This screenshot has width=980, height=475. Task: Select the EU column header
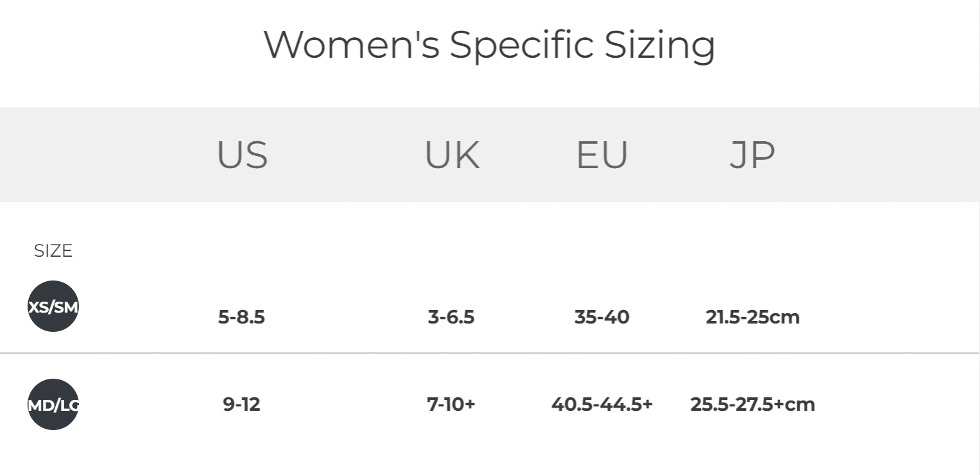pos(602,155)
